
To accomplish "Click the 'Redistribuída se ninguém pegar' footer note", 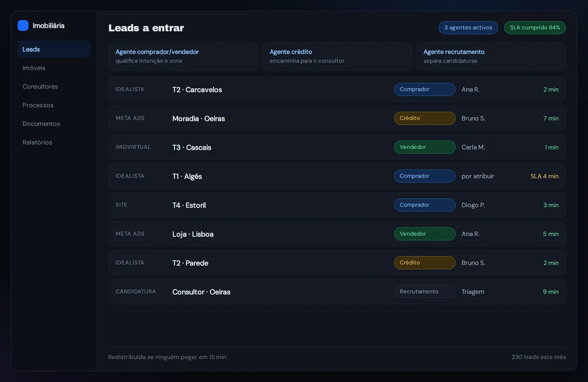I will pos(167,357).
